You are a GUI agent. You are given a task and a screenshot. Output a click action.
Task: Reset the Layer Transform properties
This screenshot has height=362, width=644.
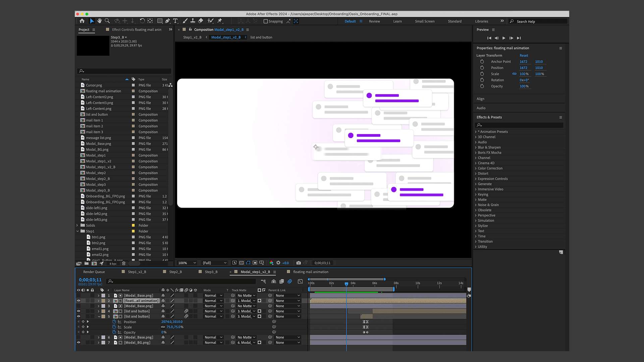pos(524,56)
